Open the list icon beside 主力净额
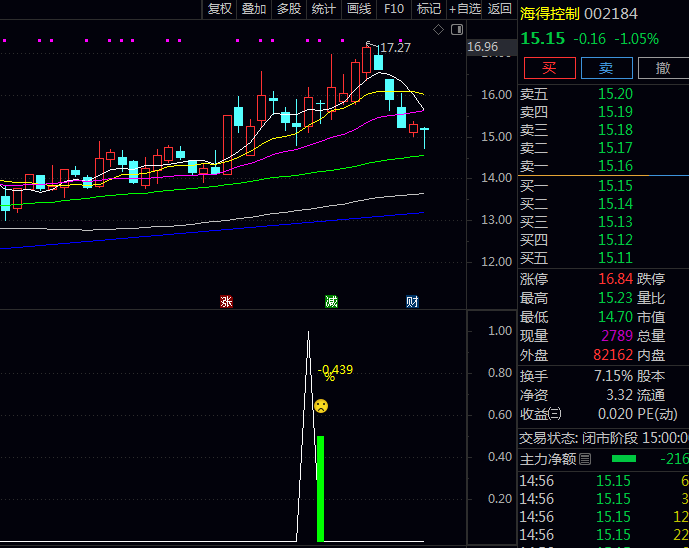Screen dimensions: 689x548 pos(585,459)
